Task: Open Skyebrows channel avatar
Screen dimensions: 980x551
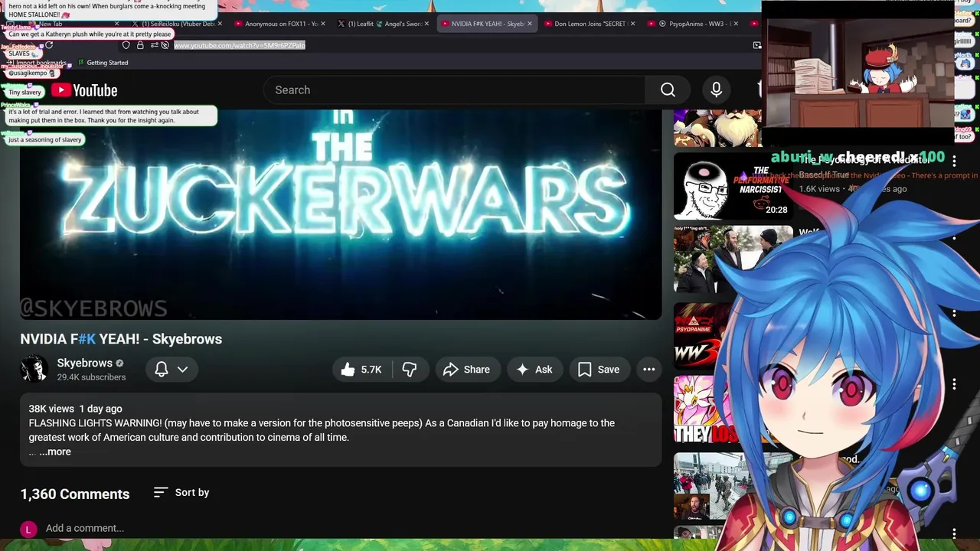Action: pos(34,369)
